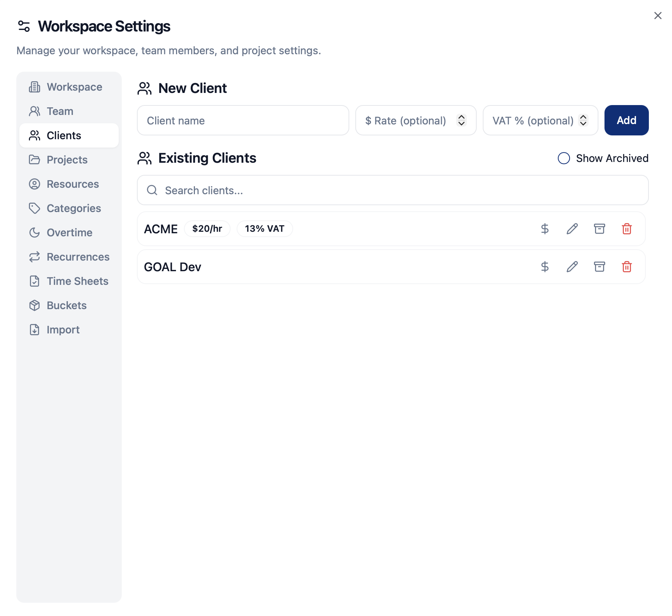Image resolution: width=672 pixels, height=616 pixels.
Task: Click the VAT % field stepper arrows
Action: point(583,120)
